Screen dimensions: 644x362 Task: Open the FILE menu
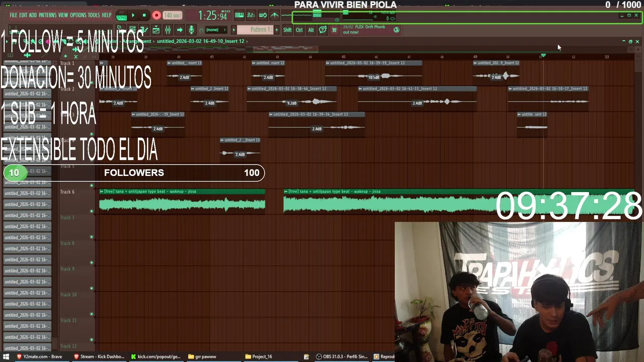tap(14, 15)
